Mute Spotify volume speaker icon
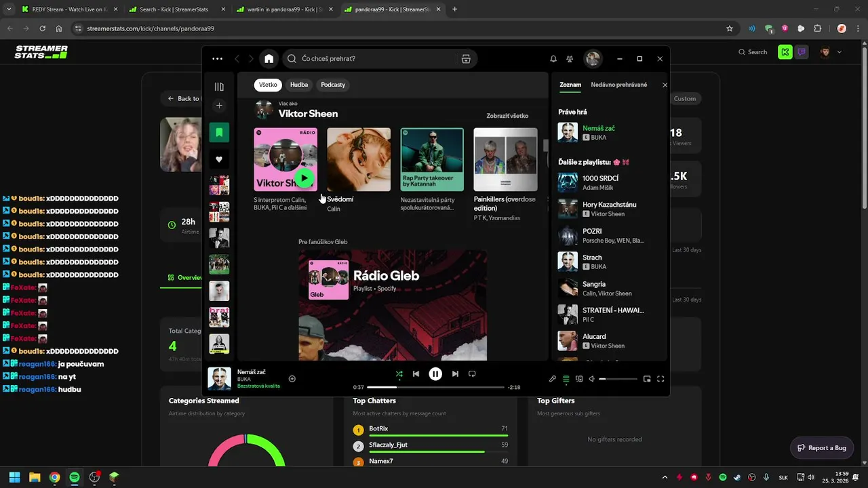This screenshot has width=868, height=488. [591, 379]
